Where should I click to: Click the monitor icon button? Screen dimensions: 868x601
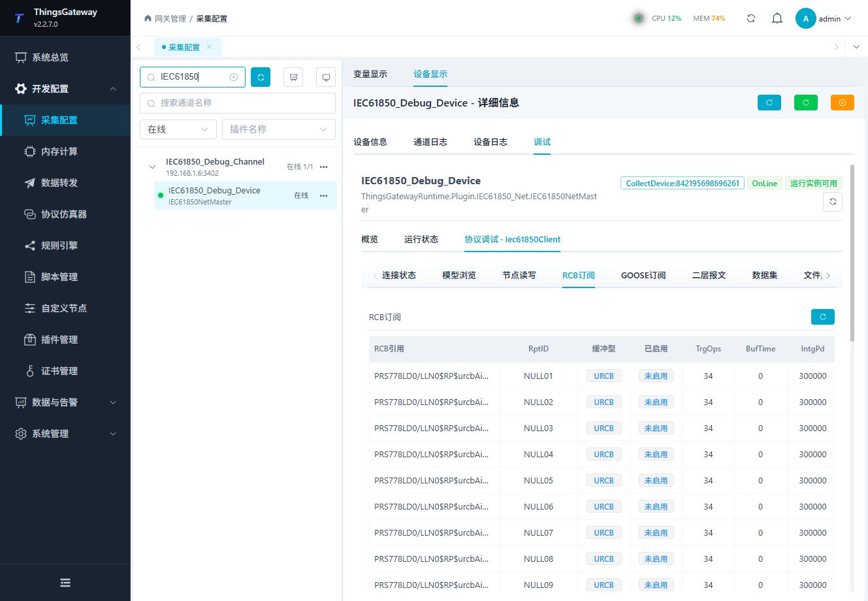point(326,77)
